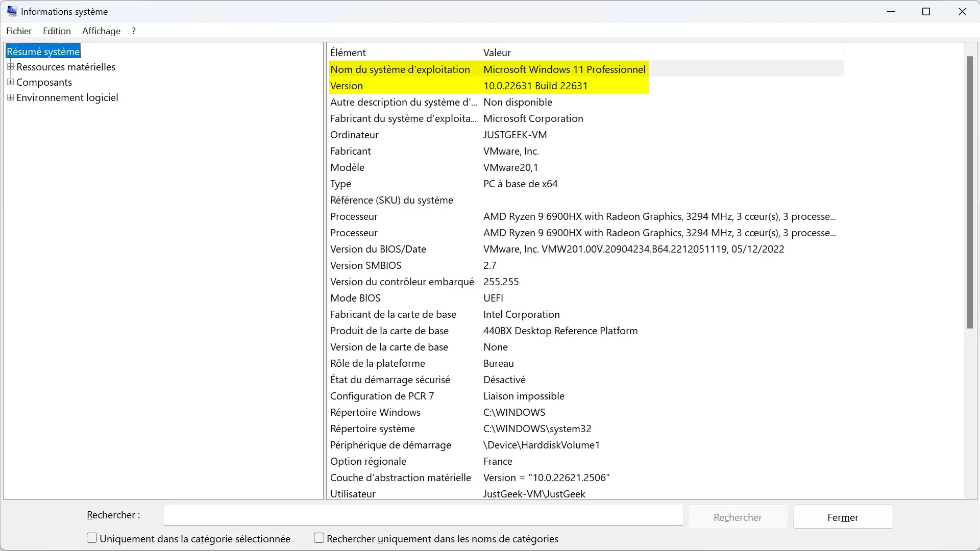
Task: Expand the Composants node
Action: point(10,82)
